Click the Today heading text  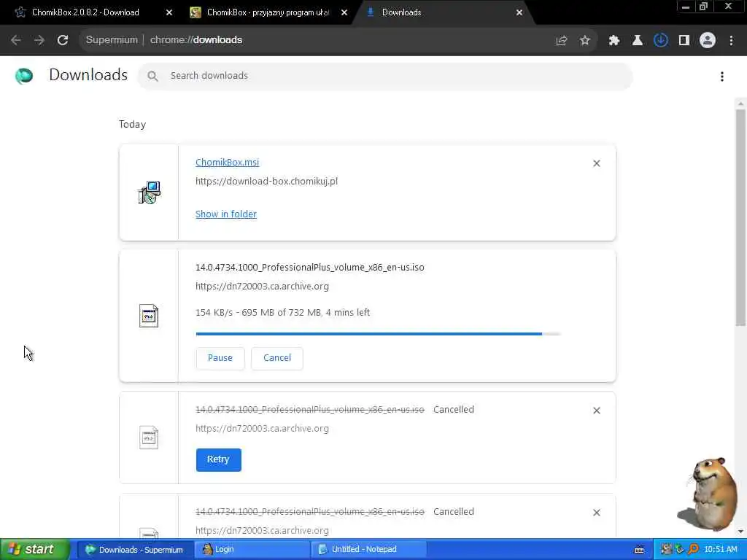click(x=133, y=124)
